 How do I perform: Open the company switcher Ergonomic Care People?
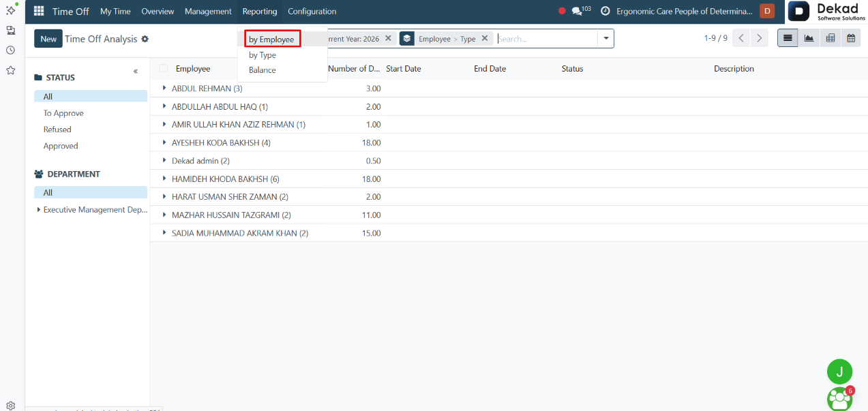685,11
